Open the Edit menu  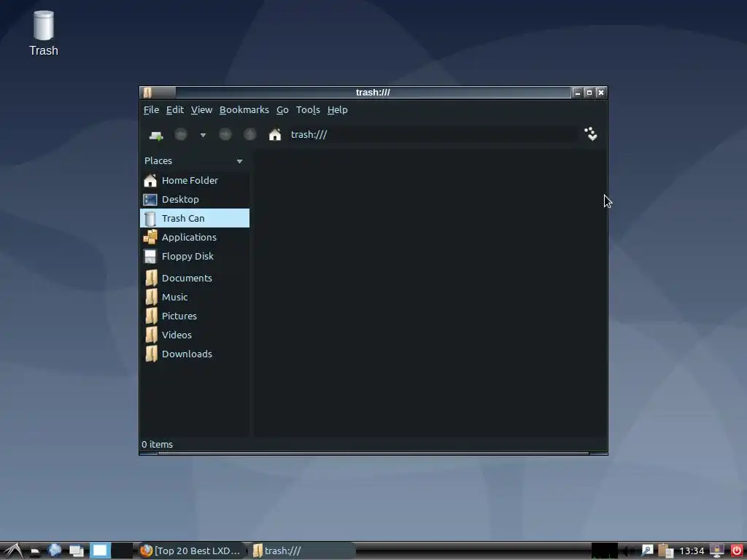pos(175,110)
